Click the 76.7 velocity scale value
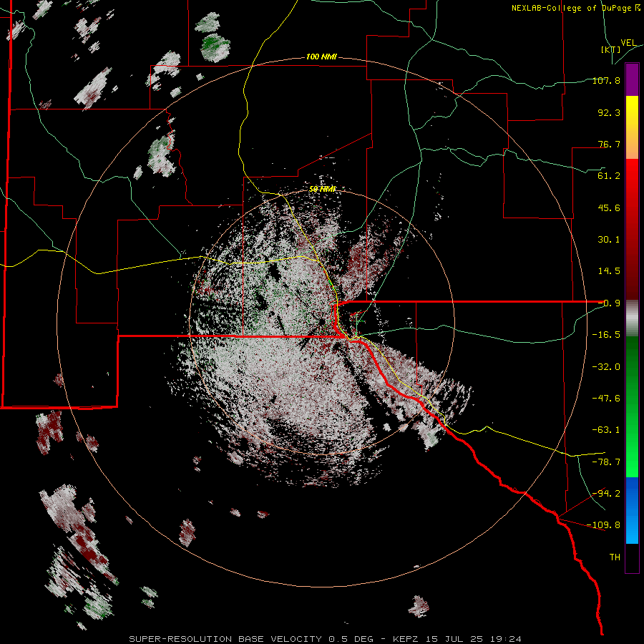 [x=609, y=144]
